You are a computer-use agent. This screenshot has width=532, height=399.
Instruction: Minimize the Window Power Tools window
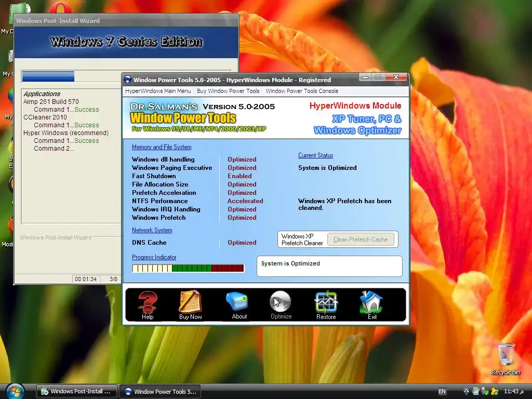(365, 77)
